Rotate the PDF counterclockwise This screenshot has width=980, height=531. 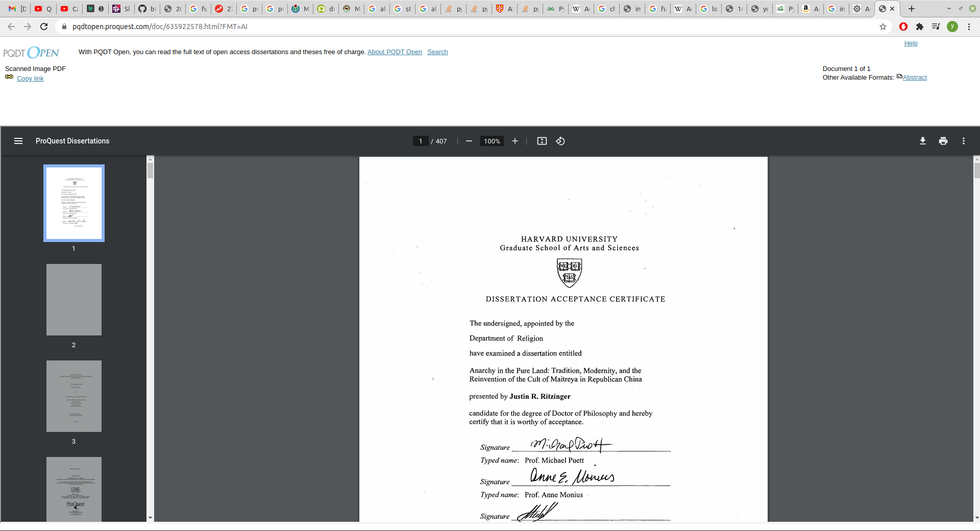(560, 141)
